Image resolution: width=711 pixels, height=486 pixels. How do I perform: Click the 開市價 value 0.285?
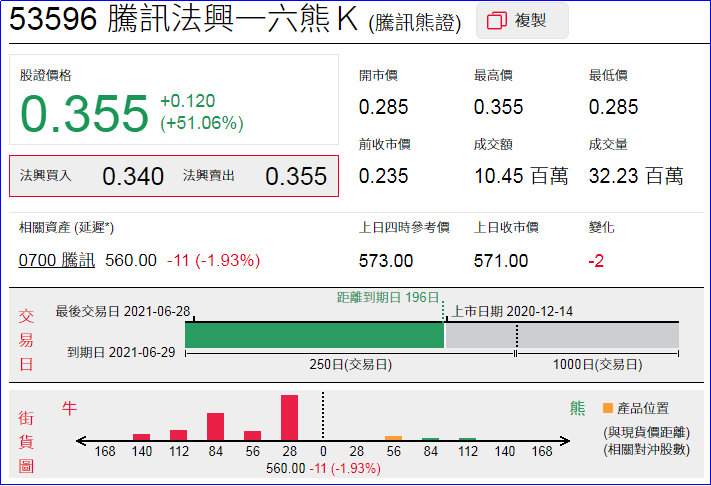pos(384,107)
